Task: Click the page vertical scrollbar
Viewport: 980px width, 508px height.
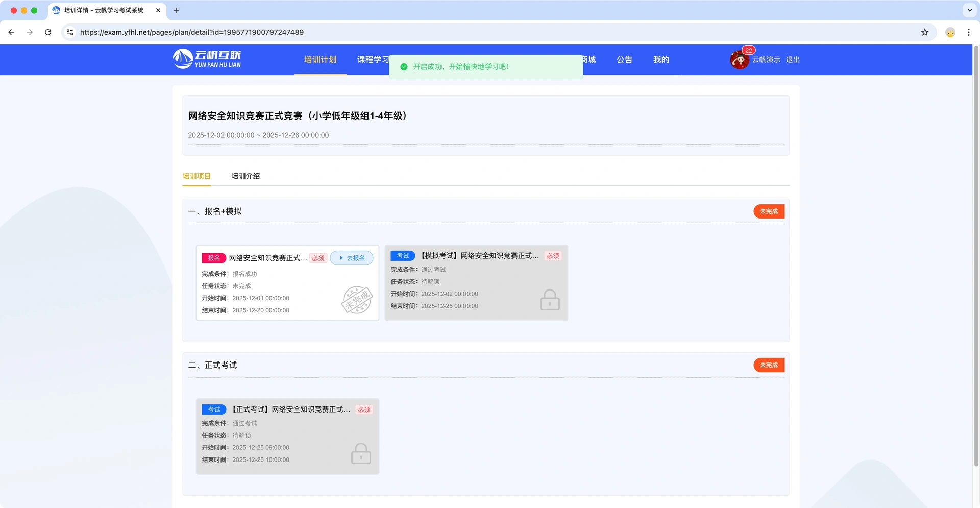Action: [976, 255]
